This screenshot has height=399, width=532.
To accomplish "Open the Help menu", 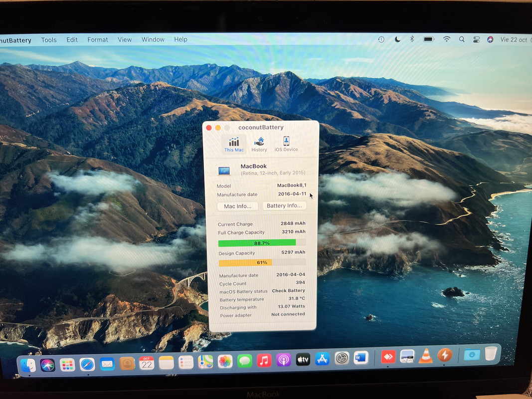I will coord(181,39).
